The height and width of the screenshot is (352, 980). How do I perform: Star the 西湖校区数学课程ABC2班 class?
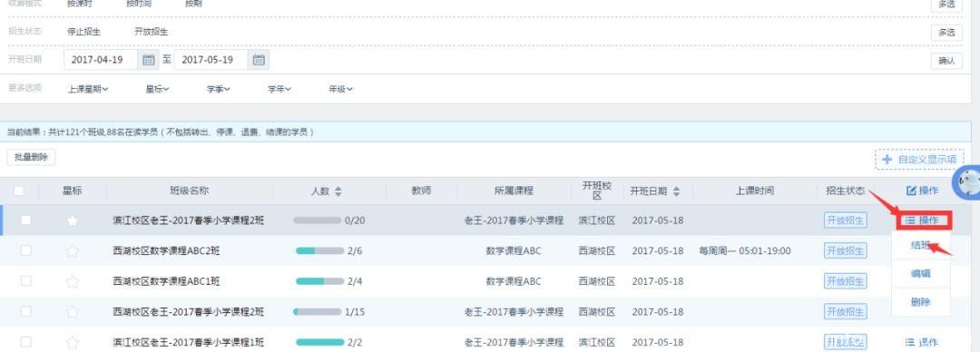[73, 250]
